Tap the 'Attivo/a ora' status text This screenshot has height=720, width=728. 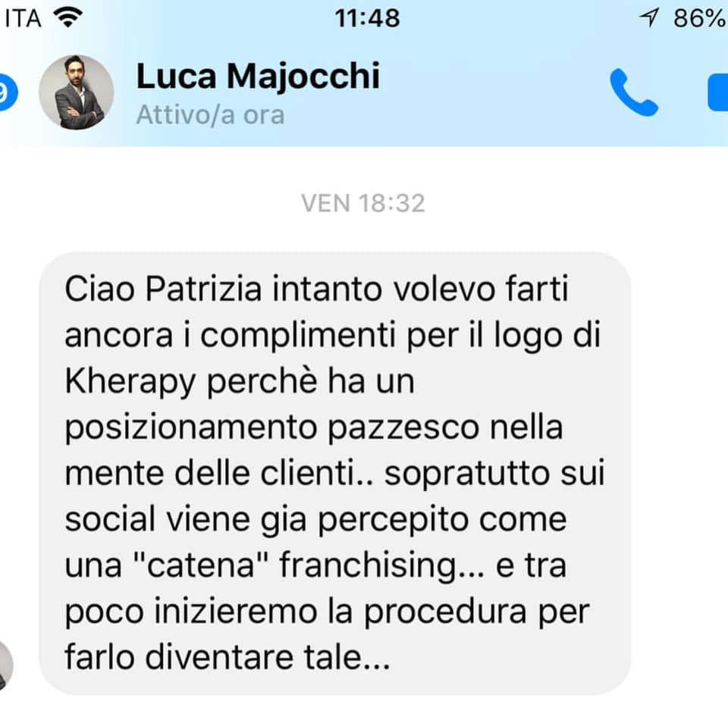pyautogui.click(x=210, y=115)
